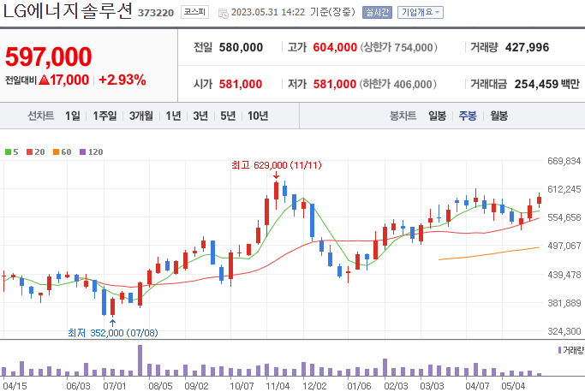Click the 거래대금 value 254,459 백만

(547, 84)
